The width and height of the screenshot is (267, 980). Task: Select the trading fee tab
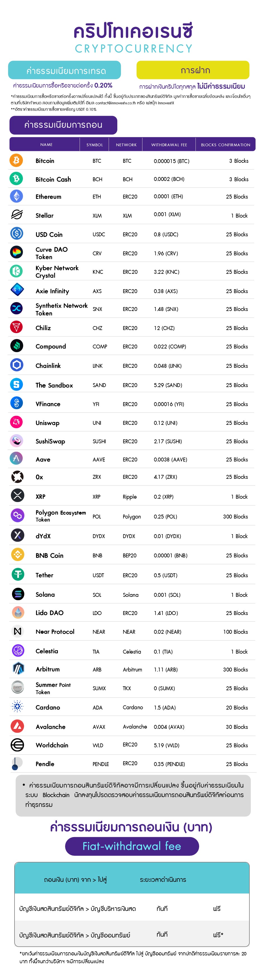[x=65, y=70]
